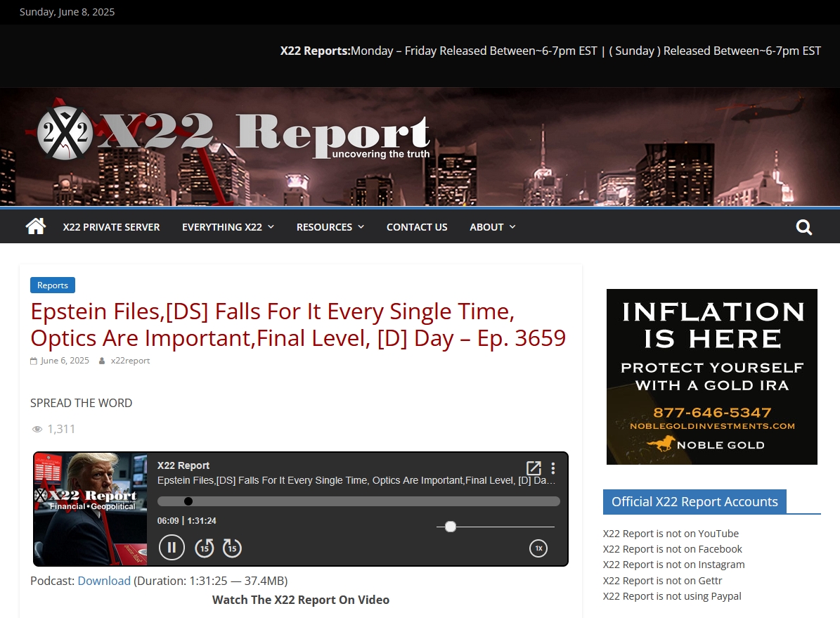Open the June 6, 2025 post date link

click(x=65, y=361)
